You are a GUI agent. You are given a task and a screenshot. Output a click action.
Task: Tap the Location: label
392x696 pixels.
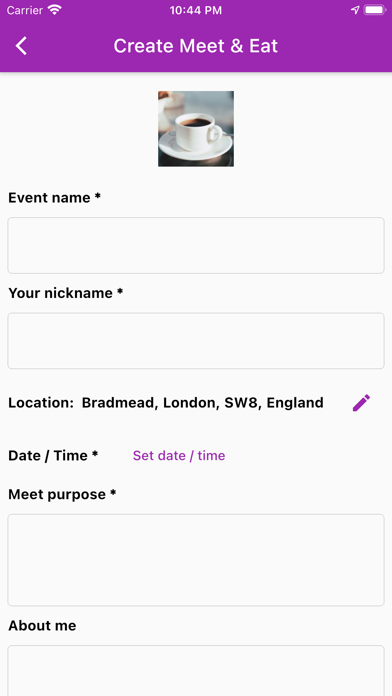pos(41,403)
